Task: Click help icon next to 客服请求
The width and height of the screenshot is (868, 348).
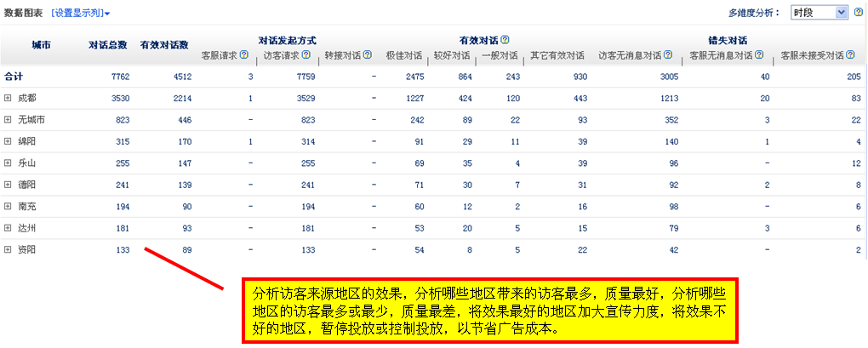Action: tap(244, 55)
